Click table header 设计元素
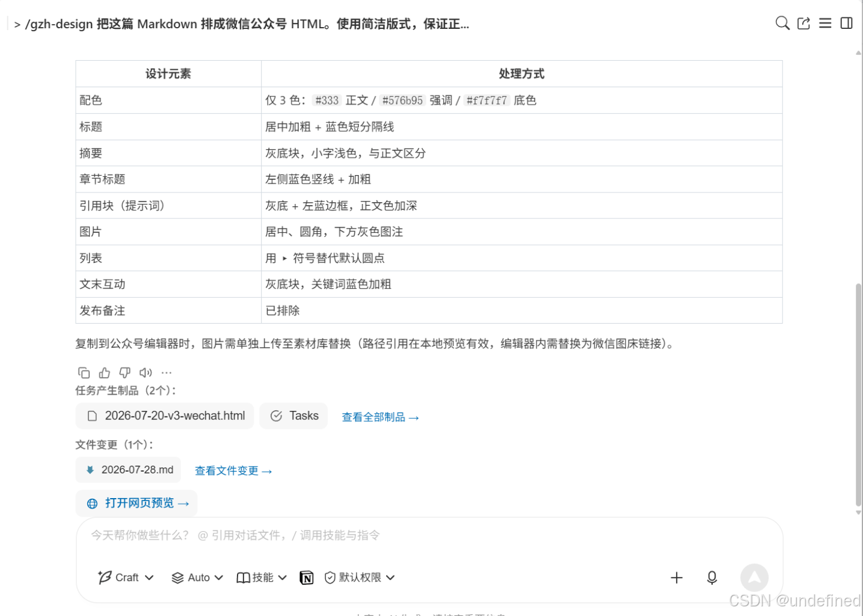863x616 pixels. point(168,74)
